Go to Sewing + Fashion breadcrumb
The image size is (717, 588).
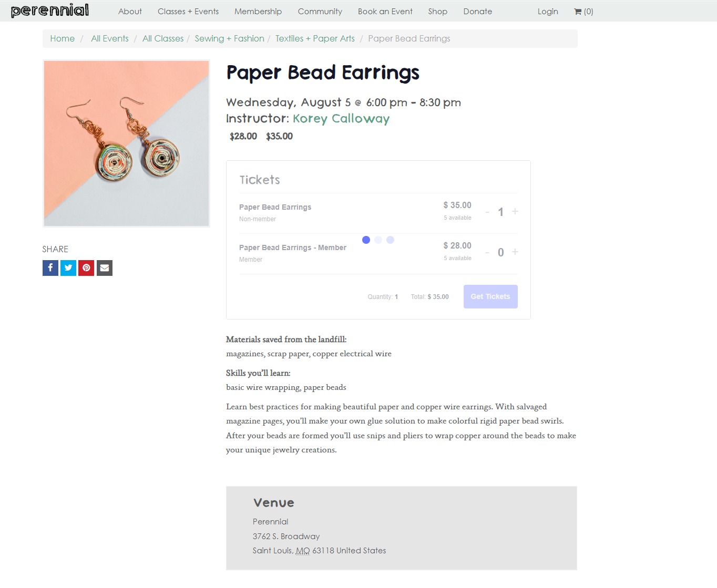229,38
